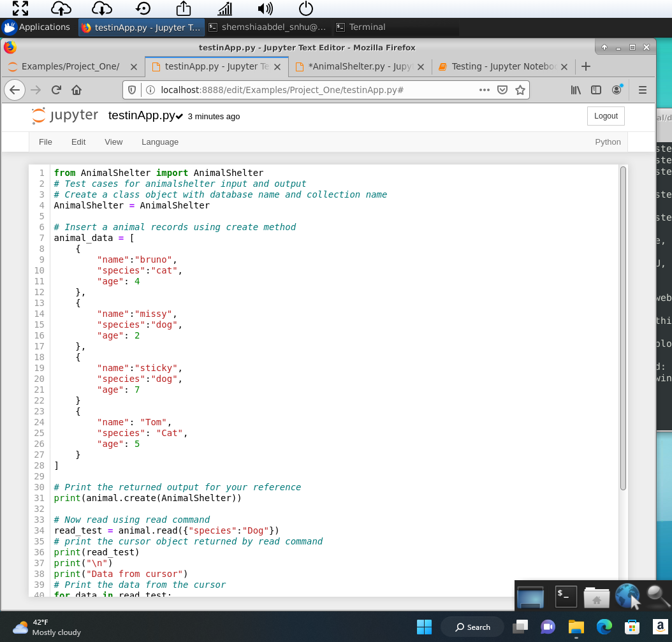
Task: Launch terminal from the bottom panel
Action: pyautogui.click(x=566, y=596)
